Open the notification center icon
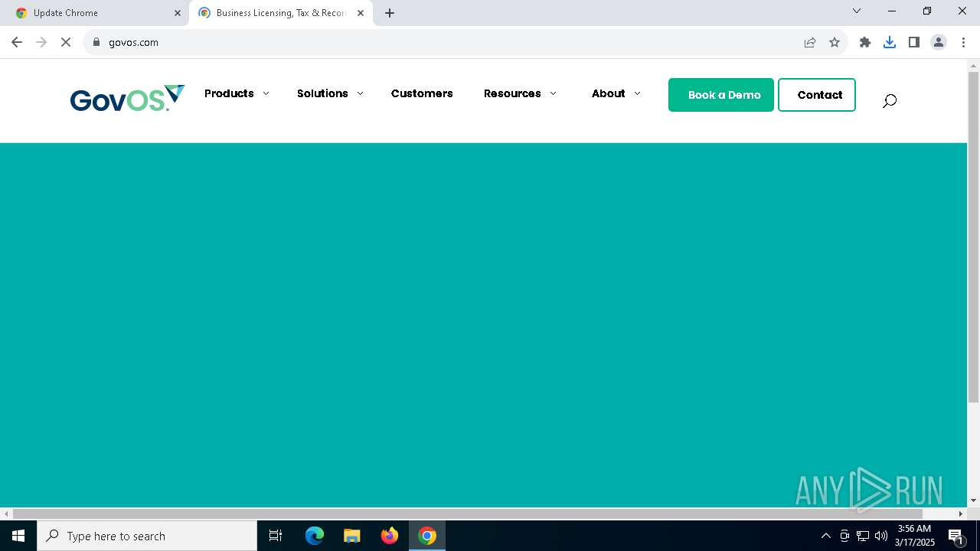 pyautogui.click(x=956, y=536)
